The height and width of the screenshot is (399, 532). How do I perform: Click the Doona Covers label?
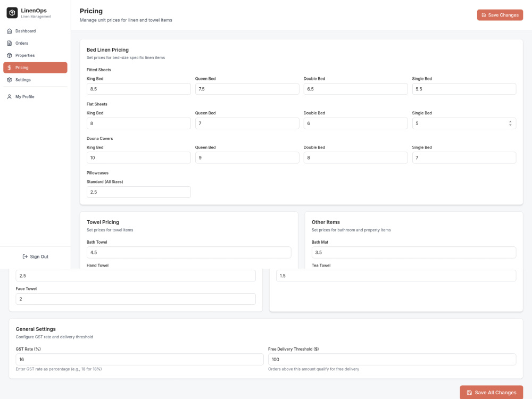tap(100, 138)
